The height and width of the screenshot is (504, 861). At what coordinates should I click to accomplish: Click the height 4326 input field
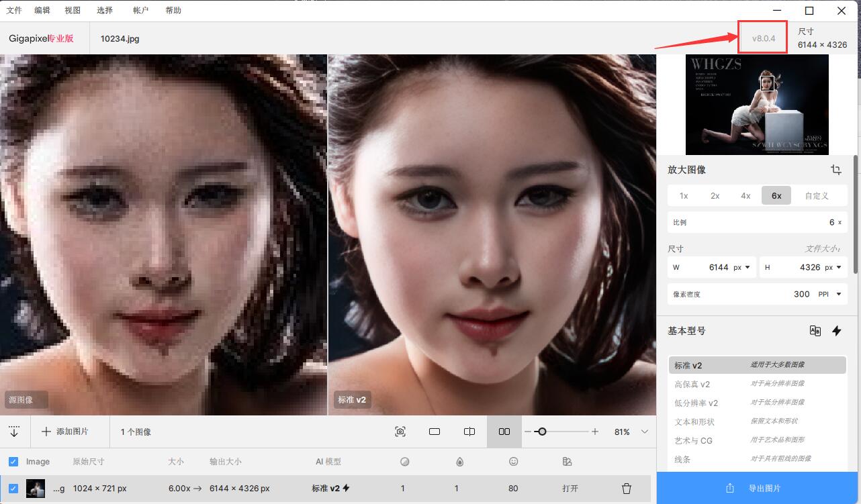click(803, 267)
